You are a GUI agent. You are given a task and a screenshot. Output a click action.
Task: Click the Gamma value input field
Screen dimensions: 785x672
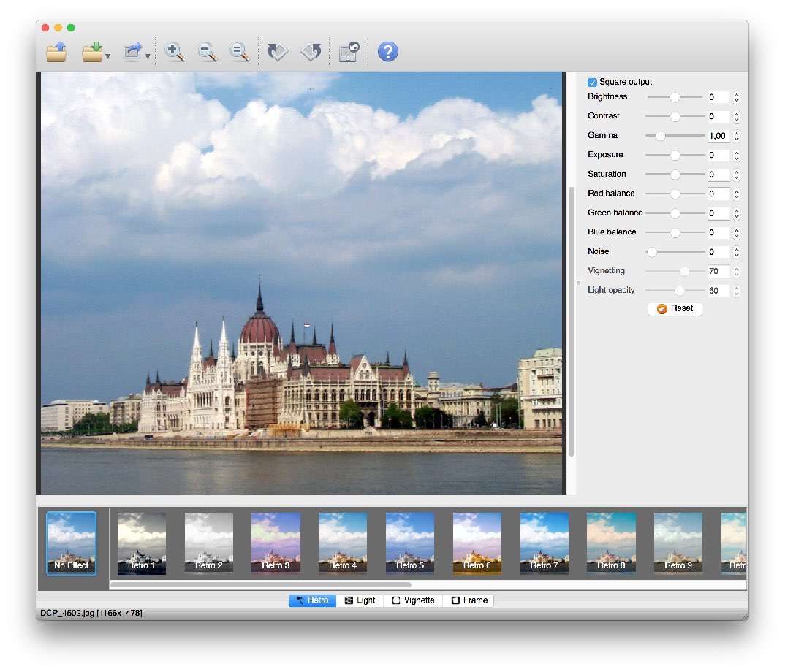[718, 136]
